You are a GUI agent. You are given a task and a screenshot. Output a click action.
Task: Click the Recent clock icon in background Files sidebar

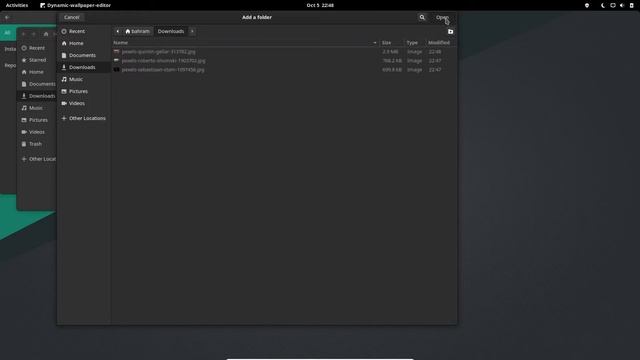tap(24, 48)
